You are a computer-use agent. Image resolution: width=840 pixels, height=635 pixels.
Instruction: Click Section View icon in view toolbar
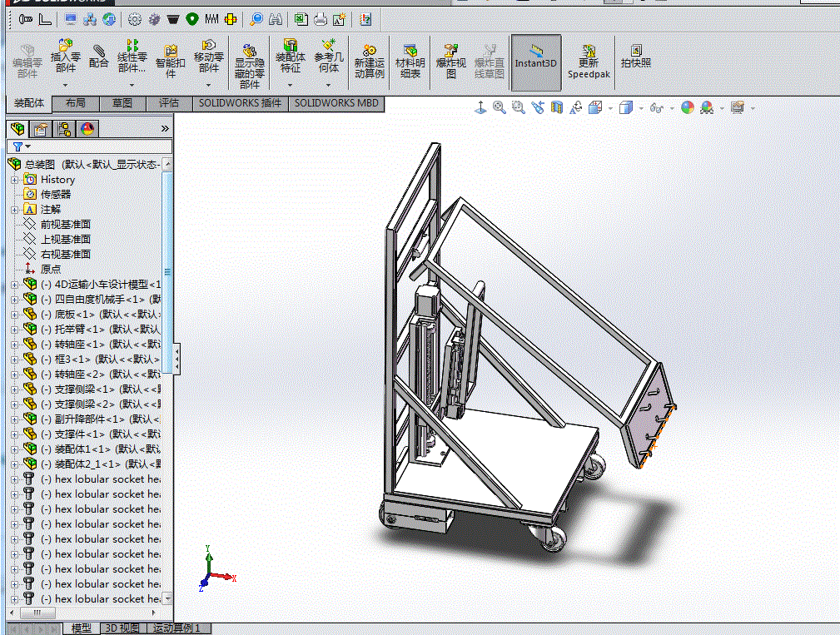click(x=557, y=107)
